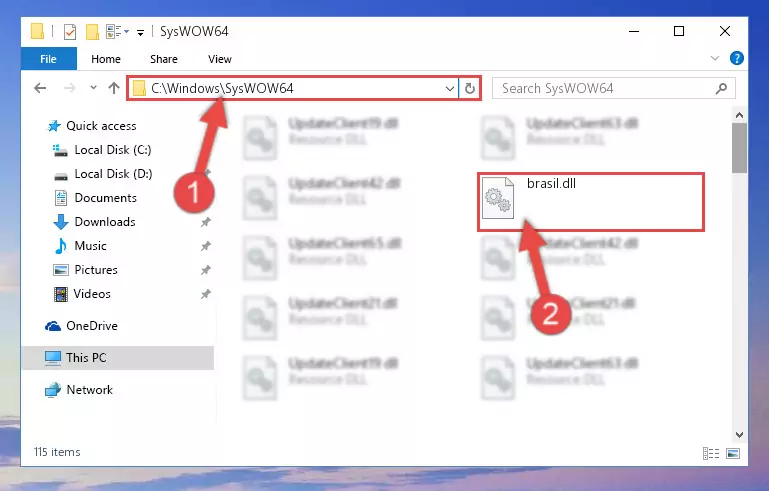Click the New folder quick access icon
Viewport: 769px width, 491px height.
(x=92, y=32)
